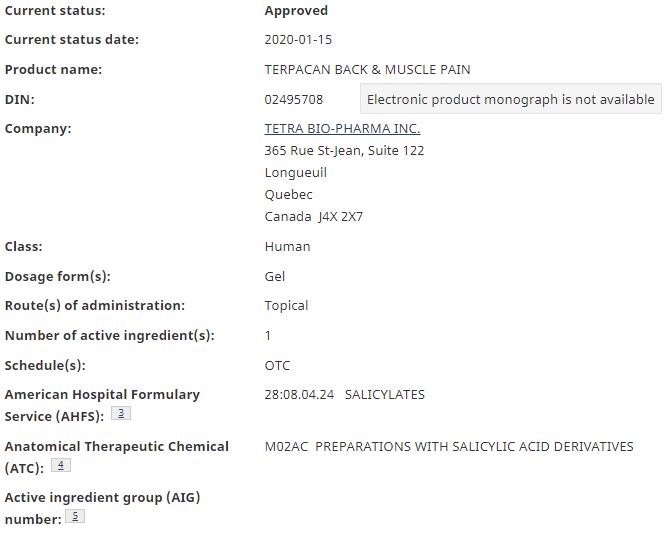This screenshot has width=669, height=534.
Task: Click the Human class value
Action: (x=288, y=247)
